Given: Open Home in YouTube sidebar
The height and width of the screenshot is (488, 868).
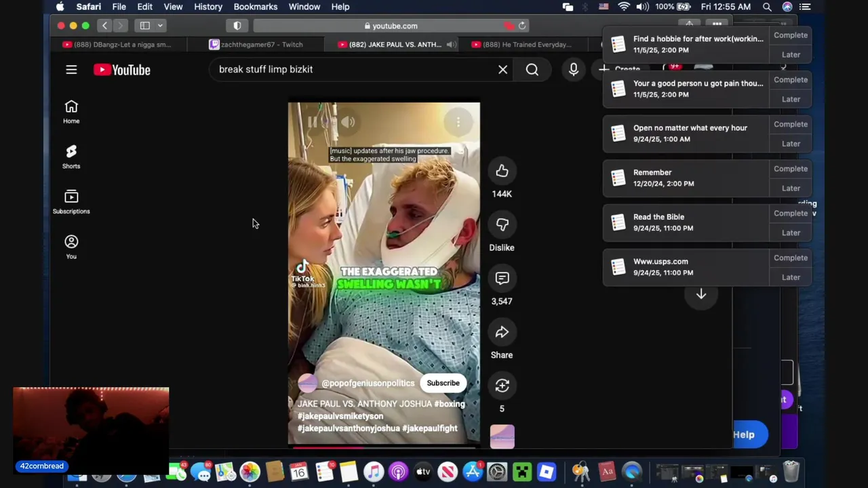Looking at the screenshot, I should [71, 112].
